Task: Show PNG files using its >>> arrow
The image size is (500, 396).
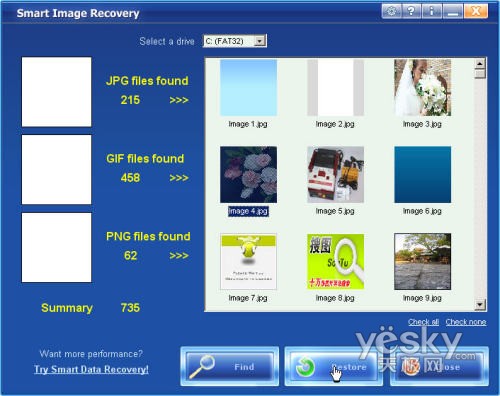Action: tap(179, 256)
